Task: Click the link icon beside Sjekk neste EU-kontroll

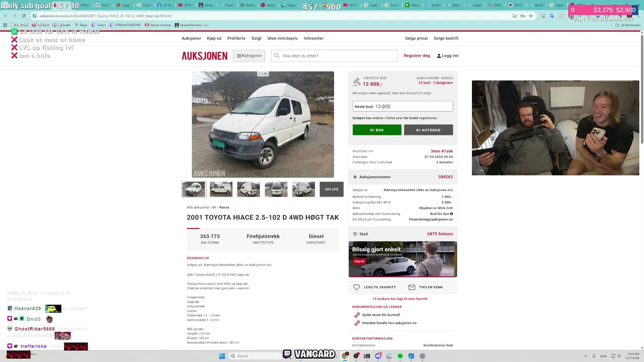Action: pos(357,315)
